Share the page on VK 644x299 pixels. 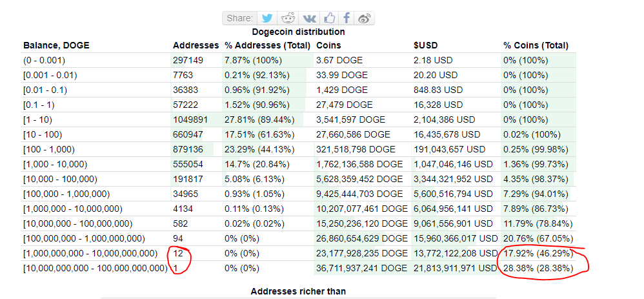click(x=309, y=18)
